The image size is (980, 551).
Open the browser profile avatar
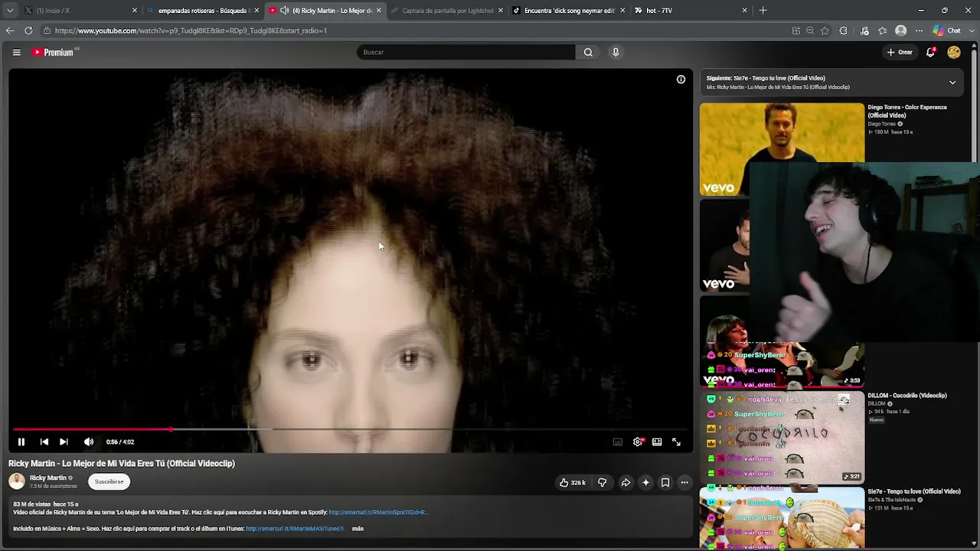coord(900,31)
